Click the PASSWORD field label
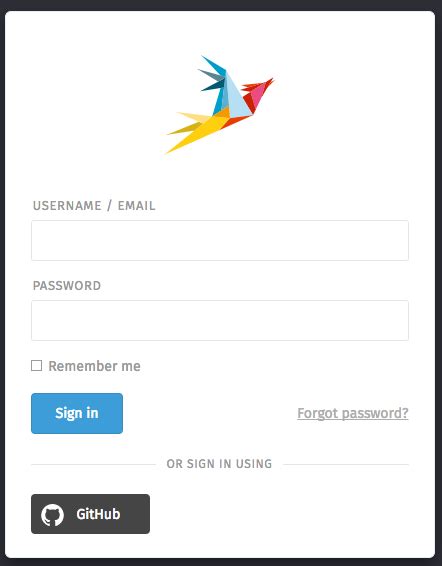The height and width of the screenshot is (566, 442). pos(67,286)
